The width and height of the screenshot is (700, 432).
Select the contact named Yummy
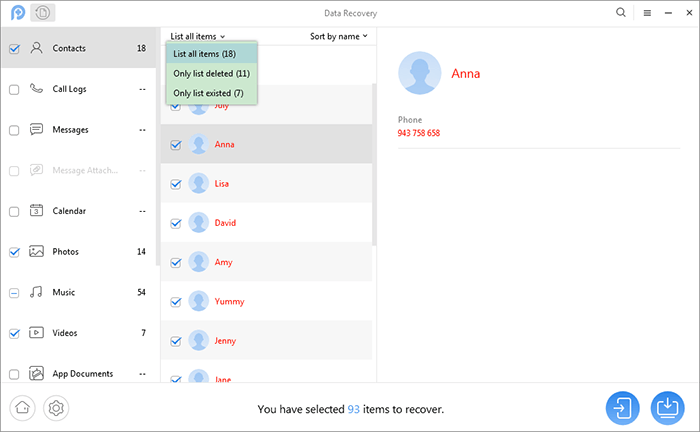coord(229,302)
